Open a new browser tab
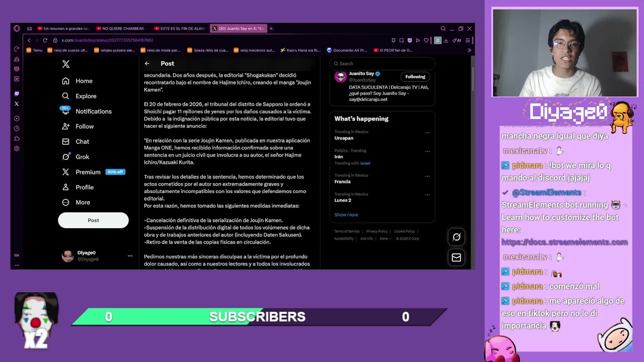Image resolution: width=644 pixels, height=362 pixels. pyautogui.click(x=271, y=29)
